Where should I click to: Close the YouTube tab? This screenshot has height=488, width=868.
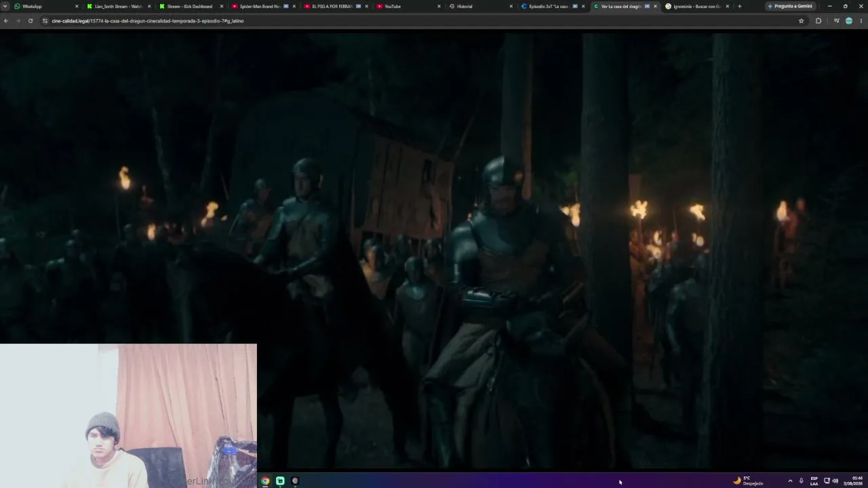[x=439, y=6]
